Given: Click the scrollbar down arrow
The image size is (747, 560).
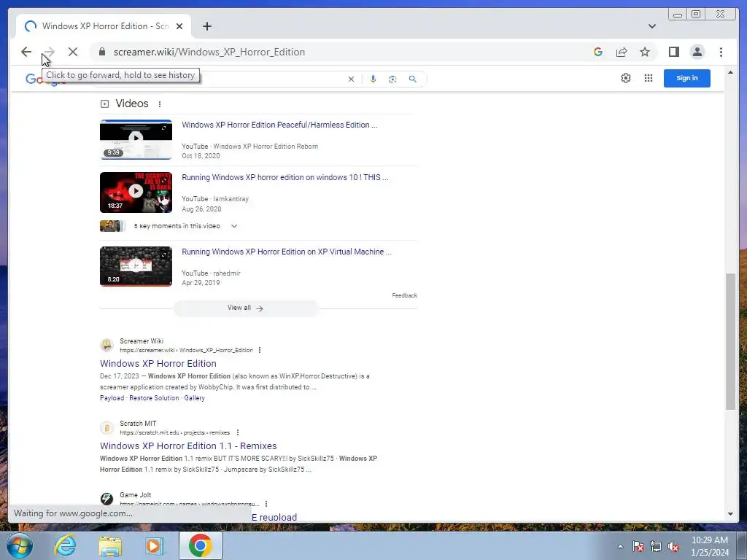Looking at the screenshot, I should click(x=730, y=514).
